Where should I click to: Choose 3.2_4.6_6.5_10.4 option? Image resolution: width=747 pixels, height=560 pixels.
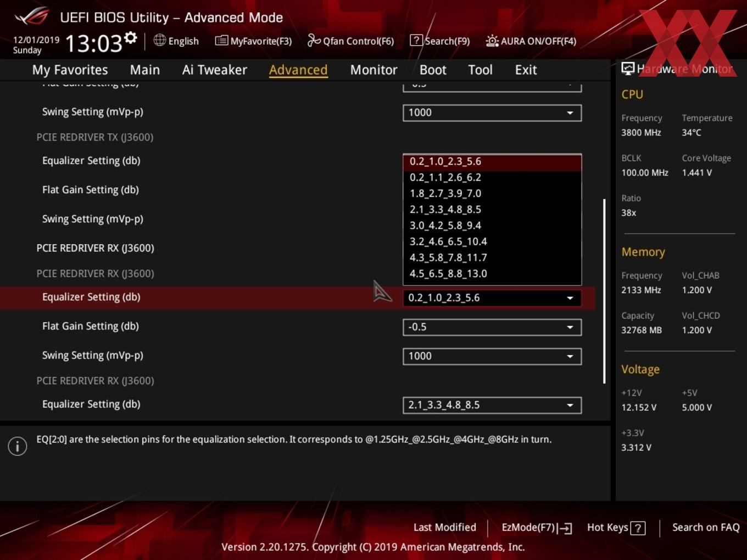point(492,241)
